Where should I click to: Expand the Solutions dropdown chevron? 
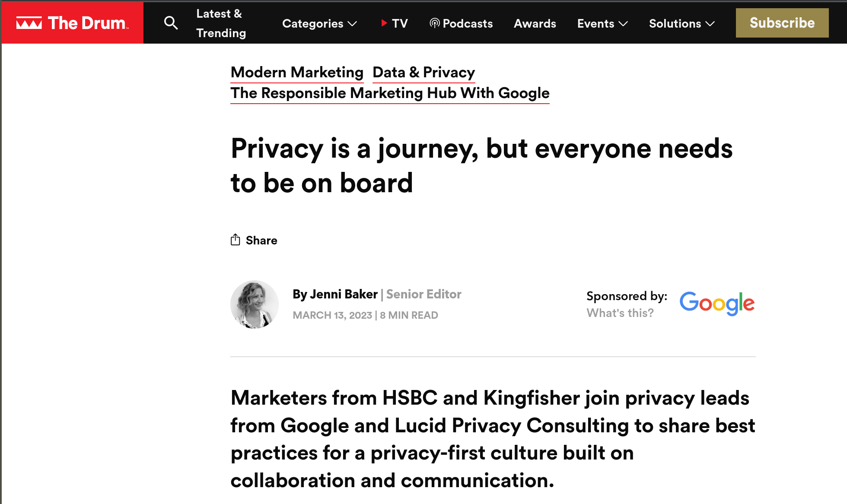(x=710, y=24)
